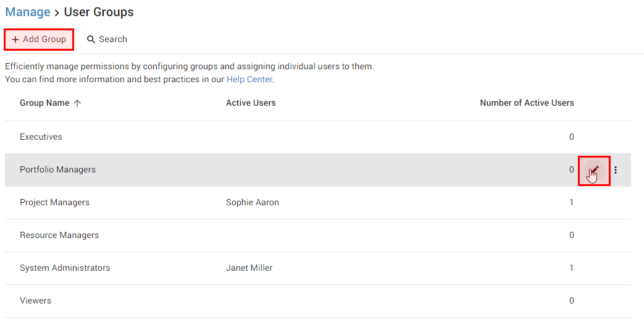Select the Executives group row
This screenshot has height=327, width=644.
[x=318, y=137]
